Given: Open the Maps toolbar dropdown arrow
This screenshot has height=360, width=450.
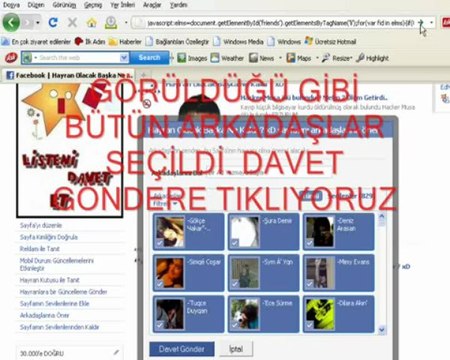Looking at the screenshot, I should [317, 58].
